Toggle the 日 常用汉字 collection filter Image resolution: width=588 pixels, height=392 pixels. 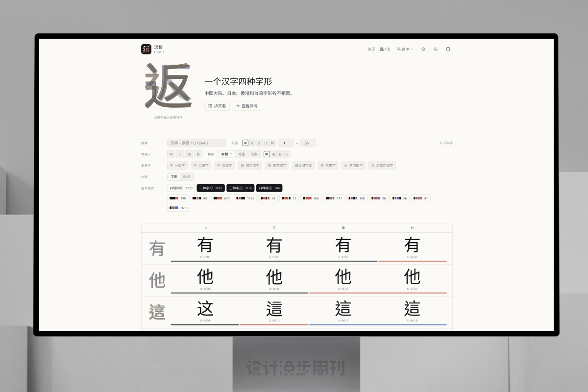coord(250,166)
